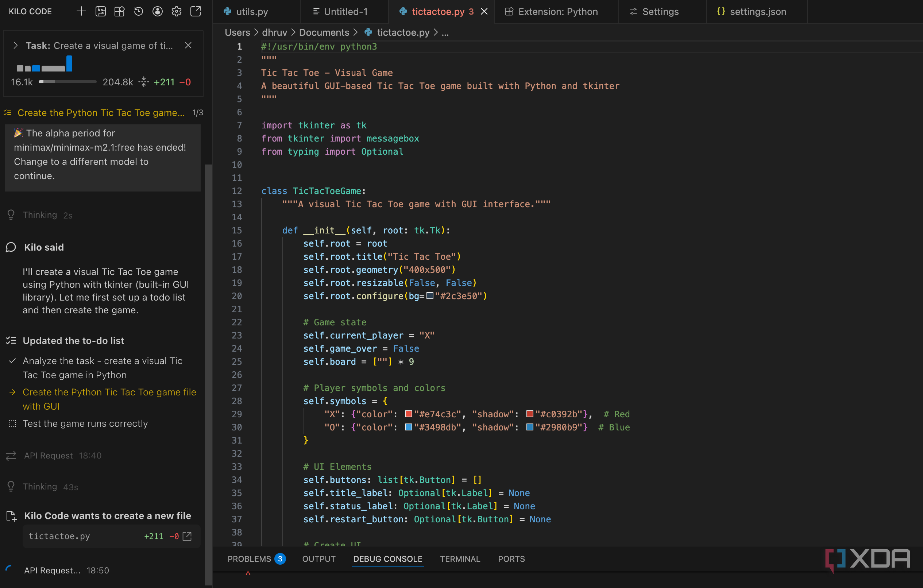Open the Kilo Code marketplace icon
The width and height of the screenshot is (923, 588).
click(x=120, y=12)
